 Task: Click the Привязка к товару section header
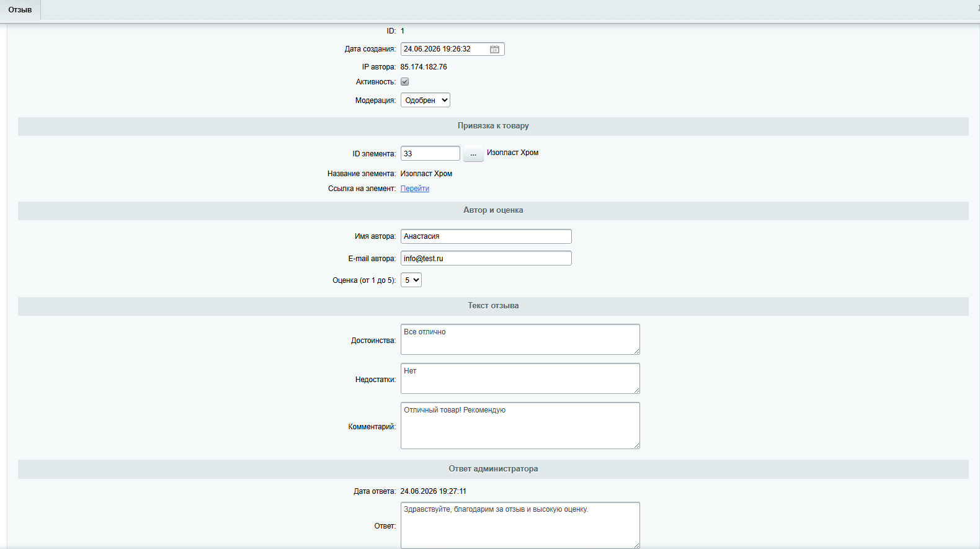[x=493, y=126]
